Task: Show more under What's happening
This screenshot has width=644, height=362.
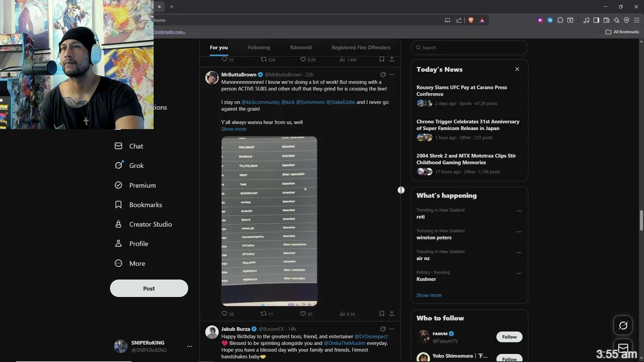Action: pos(429,295)
